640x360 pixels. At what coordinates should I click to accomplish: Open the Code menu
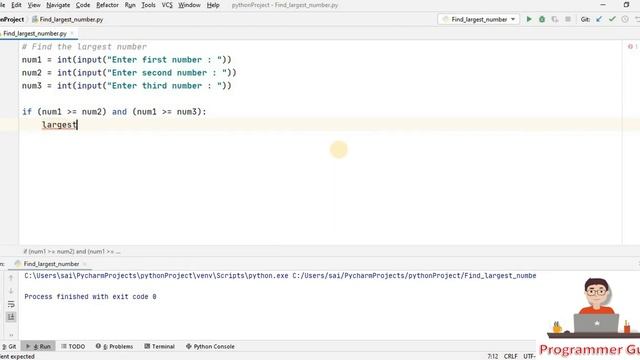point(83,5)
